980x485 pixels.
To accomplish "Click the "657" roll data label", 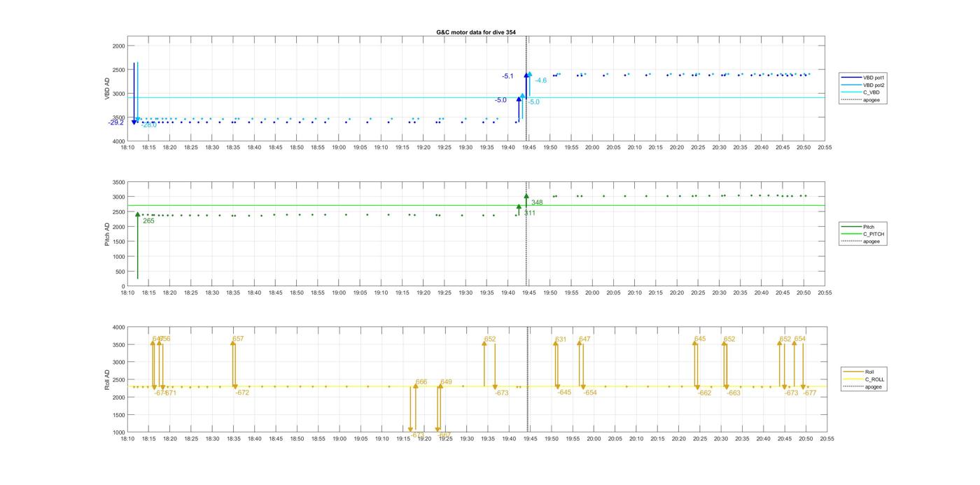I will point(238,339).
